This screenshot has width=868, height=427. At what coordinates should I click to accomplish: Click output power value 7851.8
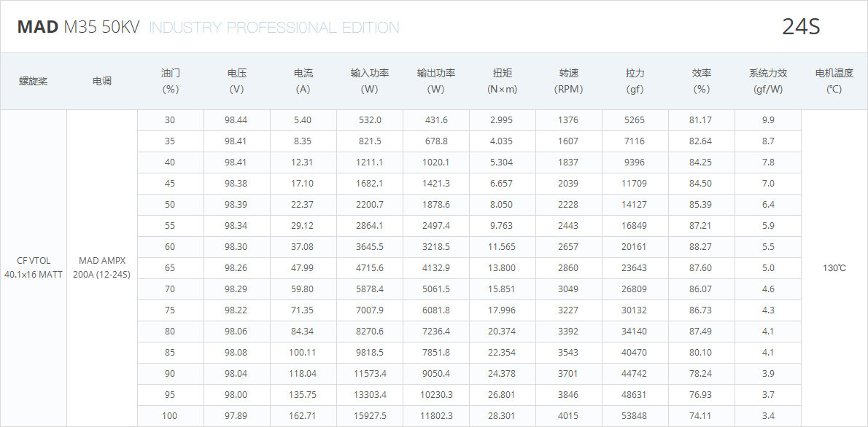tap(436, 353)
